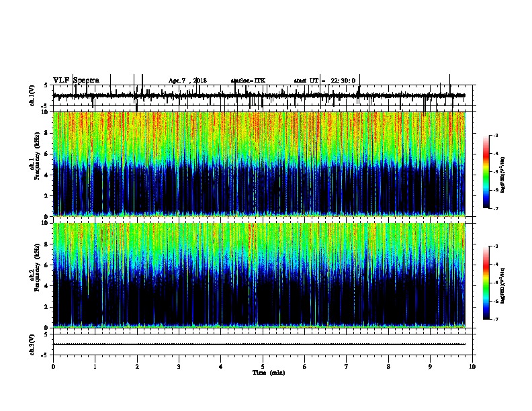Viewport: 532px width, 411px height.
Task: Click the ch.2 color bar PSD unit label
Action: click(x=502, y=286)
